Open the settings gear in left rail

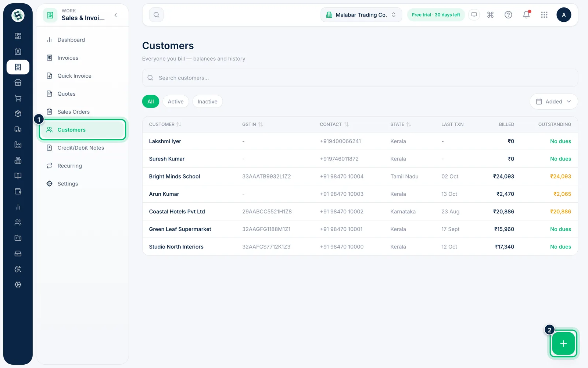[x=18, y=285]
